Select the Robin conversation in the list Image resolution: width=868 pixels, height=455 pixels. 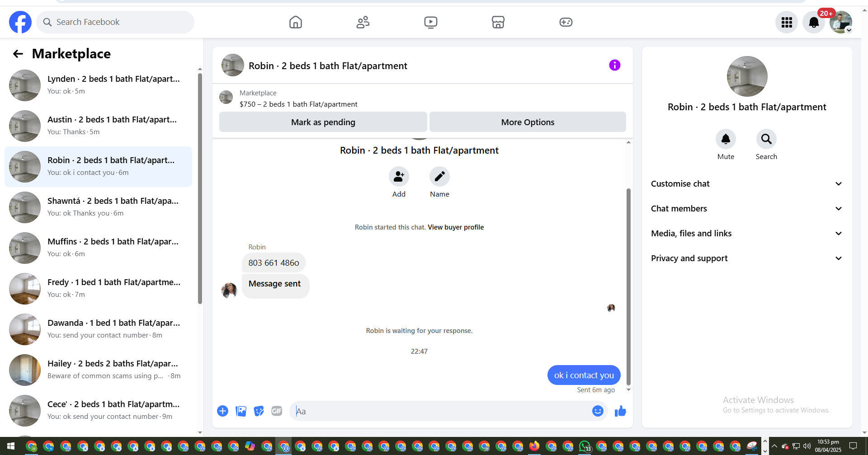[x=98, y=167]
